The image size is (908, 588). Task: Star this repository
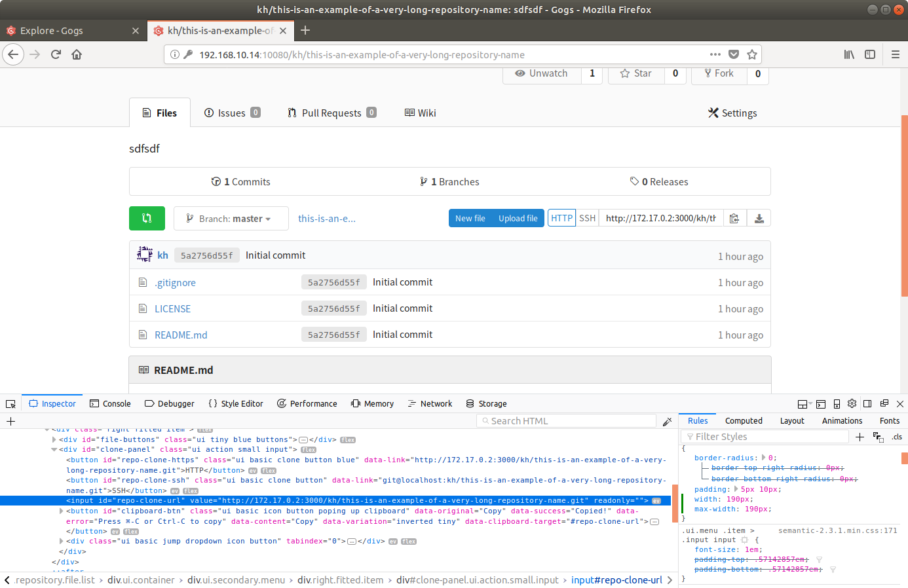tap(636, 73)
